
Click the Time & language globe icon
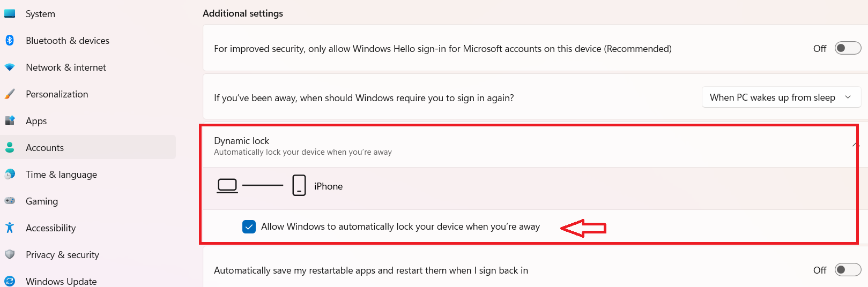coord(10,174)
